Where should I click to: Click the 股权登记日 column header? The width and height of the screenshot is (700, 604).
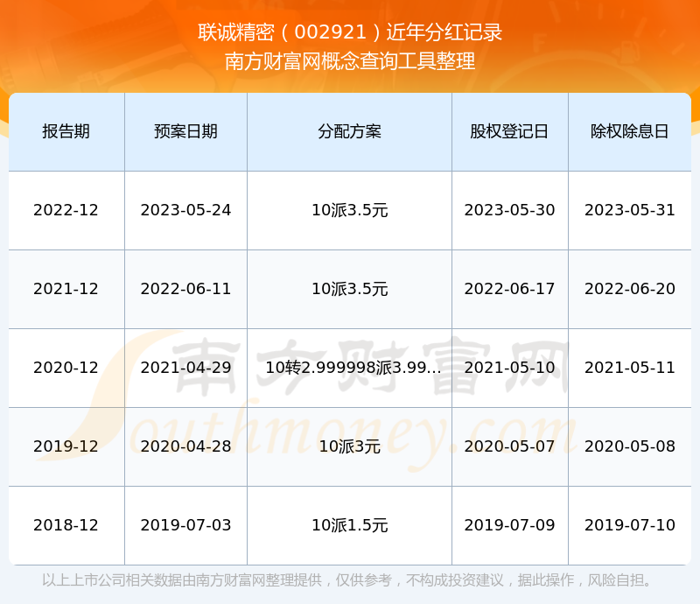509,131
